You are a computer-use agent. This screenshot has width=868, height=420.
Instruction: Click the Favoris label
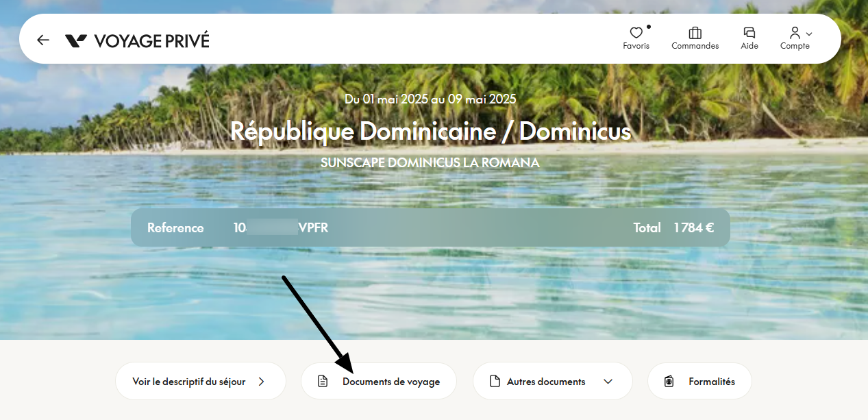point(636,46)
